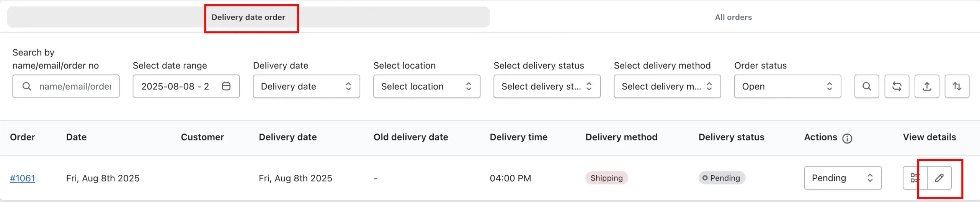Open Pending action dropdown for #1061
Screen dimensions: 980x202
point(843,178)
